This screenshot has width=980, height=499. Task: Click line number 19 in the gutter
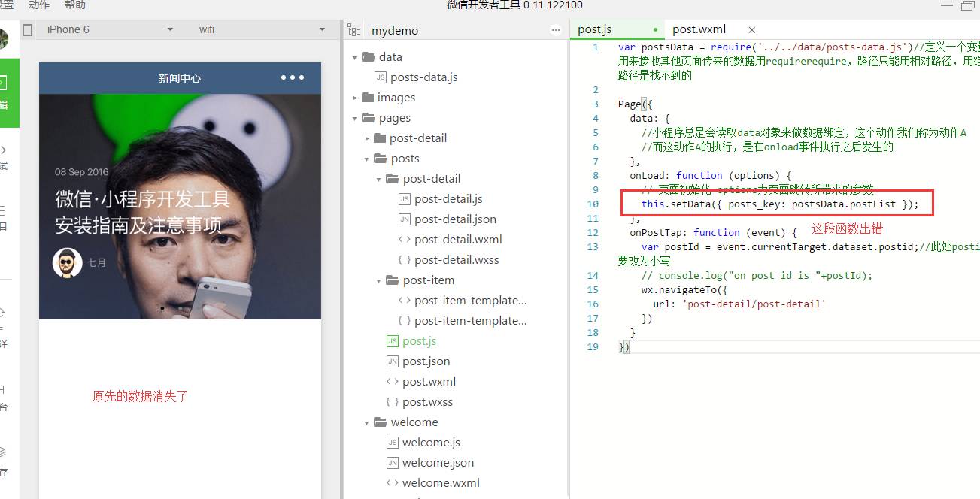point(593,346)
